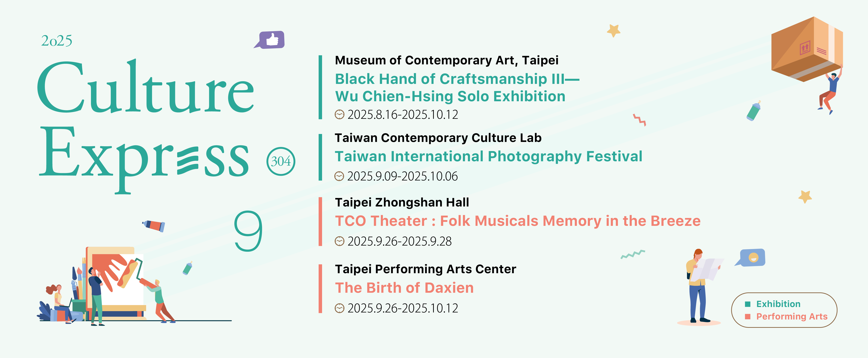Click the blue smiley face speech bubble
The width and height of the screenshot is (868, 358).
coord(750,258)
